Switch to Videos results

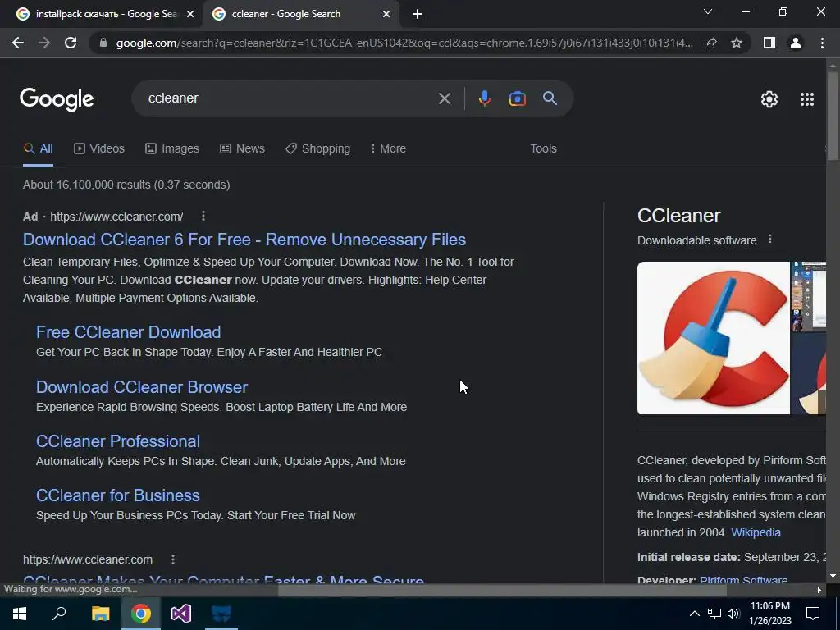click(99, 149)
